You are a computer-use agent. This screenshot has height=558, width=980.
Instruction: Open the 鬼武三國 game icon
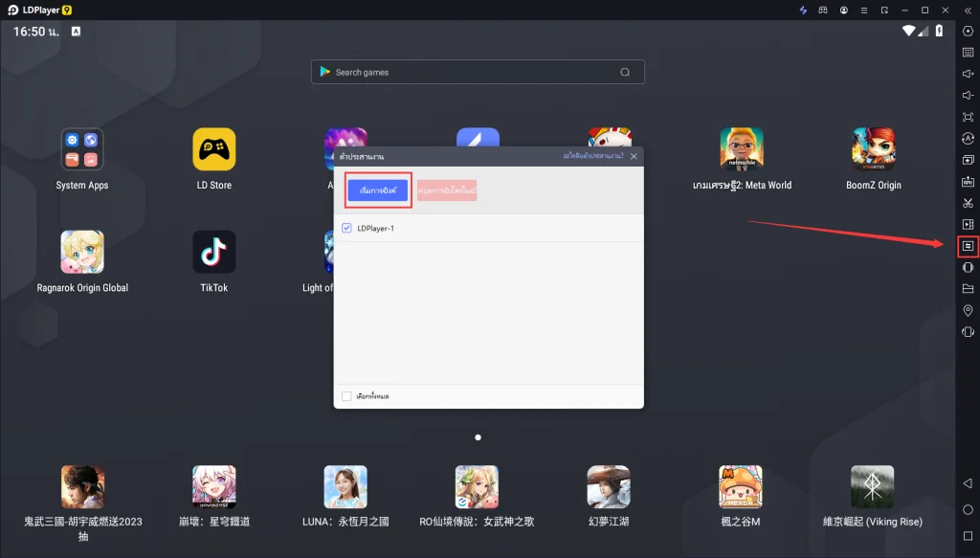[x=82, y=487]
